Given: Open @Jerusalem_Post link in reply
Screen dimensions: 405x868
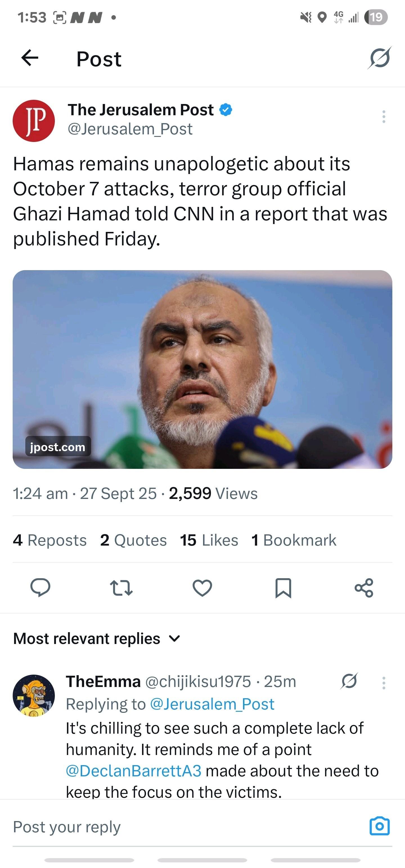Looking at the screenshot, I should [x=212, y=704].
